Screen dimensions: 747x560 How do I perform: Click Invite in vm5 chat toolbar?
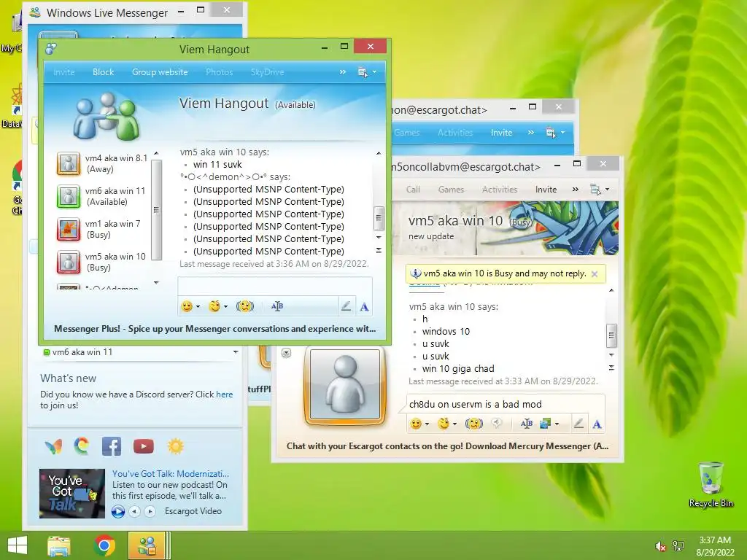point(546,190)
